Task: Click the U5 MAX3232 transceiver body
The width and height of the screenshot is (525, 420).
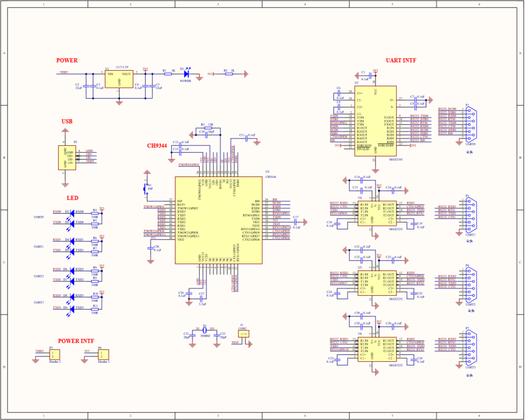Action: pyautogui.click(x=377, y=283)
